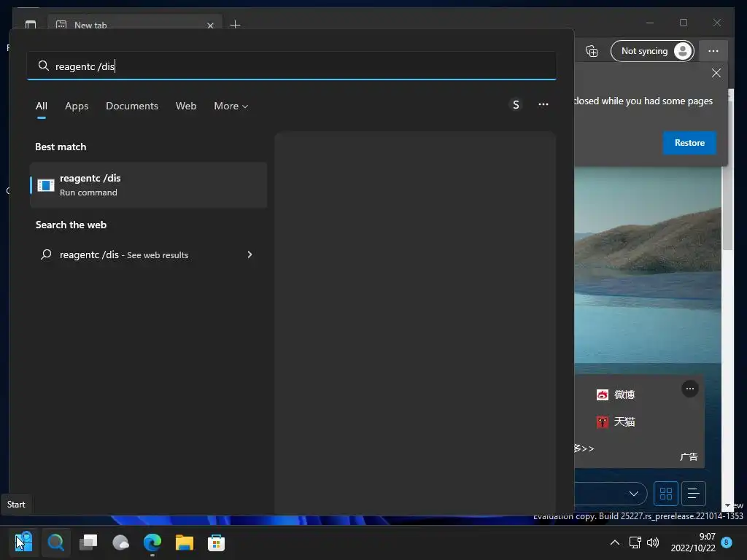The height and width of the screenshot is (560, 747).
Task: Click Restore button in Edge
Action: pyautogui.click(x=689, y=143)
